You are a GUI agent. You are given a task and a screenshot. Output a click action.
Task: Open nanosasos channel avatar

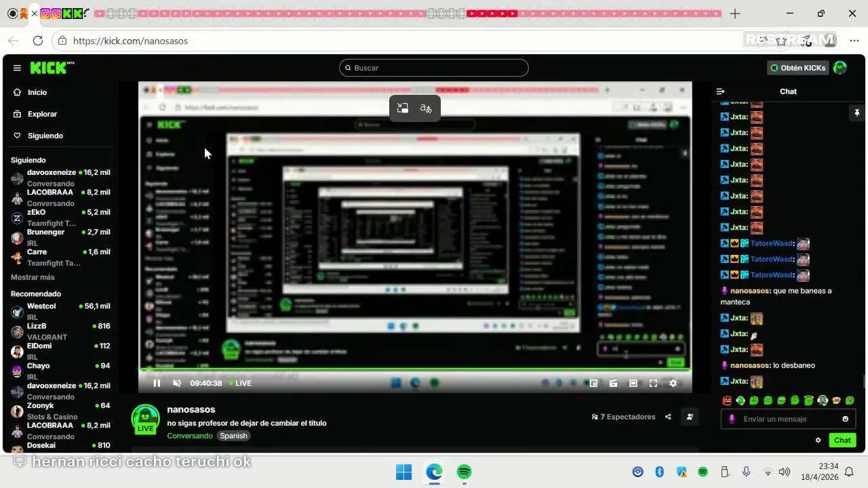click(145, 419)
